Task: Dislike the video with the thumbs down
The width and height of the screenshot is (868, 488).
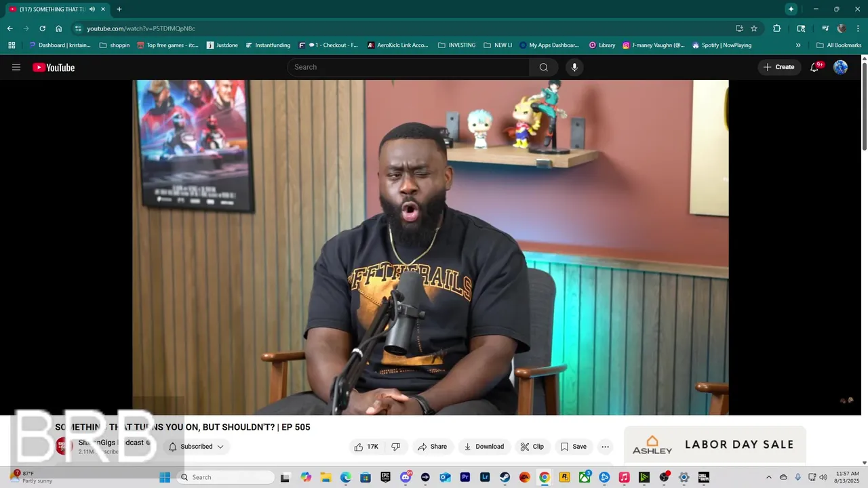Action: point(396,447)
